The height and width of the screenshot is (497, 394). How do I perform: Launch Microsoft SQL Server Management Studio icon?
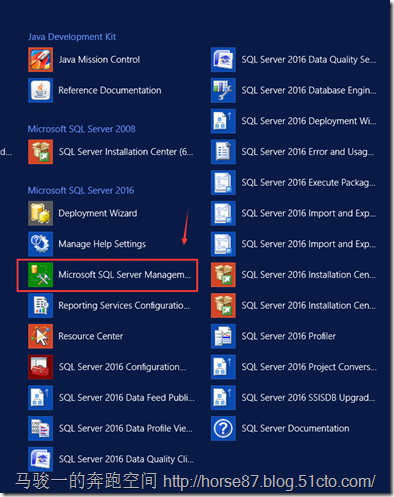tap(40, 275)
